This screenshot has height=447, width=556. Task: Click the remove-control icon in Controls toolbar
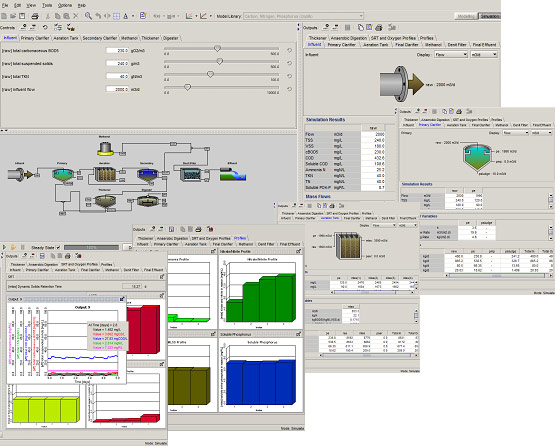[33, 27]
